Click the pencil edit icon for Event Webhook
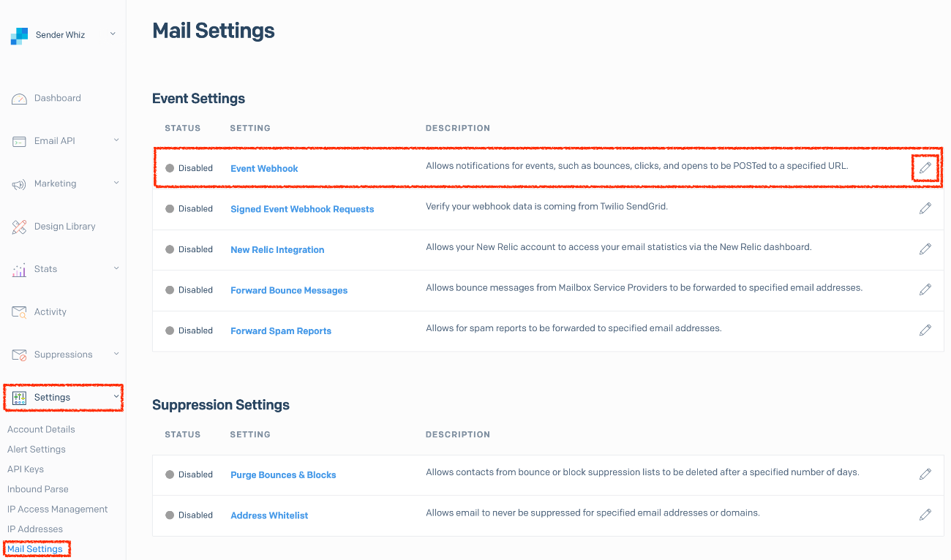This screenshot has width=951, height=560. click(x=925, y=168)
